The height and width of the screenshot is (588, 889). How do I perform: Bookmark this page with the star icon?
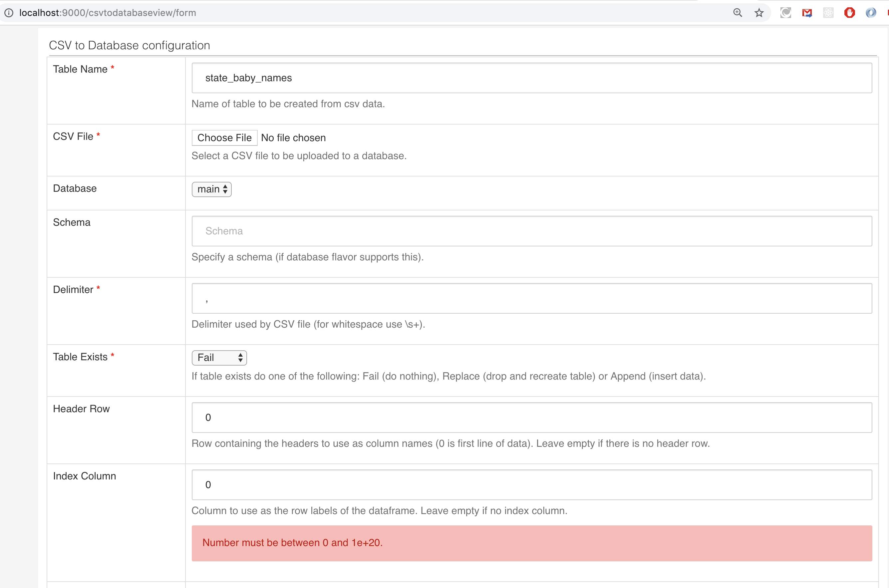coord(759,13)
